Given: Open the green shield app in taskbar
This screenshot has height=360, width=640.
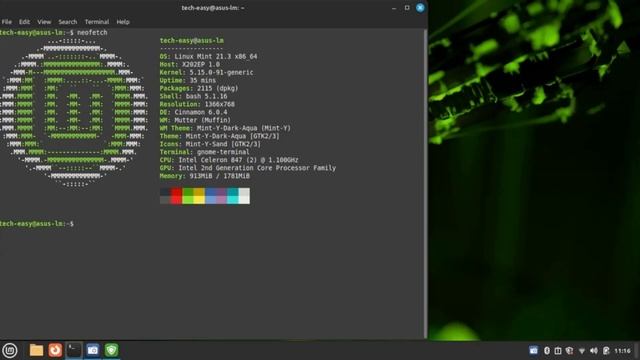Looking at the screenshot, I should [x=111, y=350].
